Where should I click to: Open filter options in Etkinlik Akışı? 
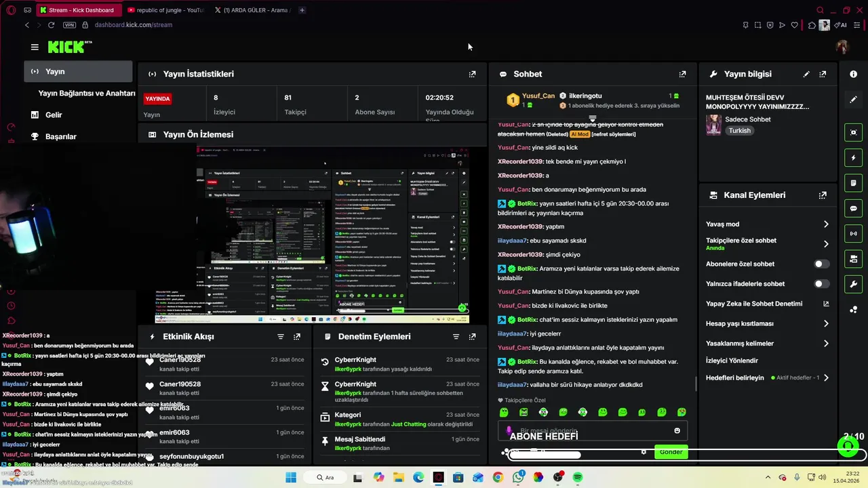280,336
